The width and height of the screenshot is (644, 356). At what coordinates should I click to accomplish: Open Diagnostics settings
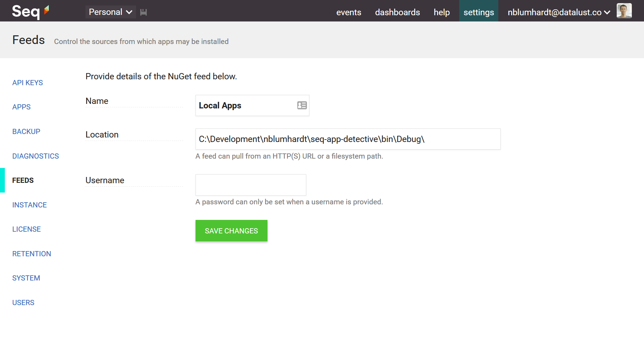pyautogui.click(x=36, y=156)
